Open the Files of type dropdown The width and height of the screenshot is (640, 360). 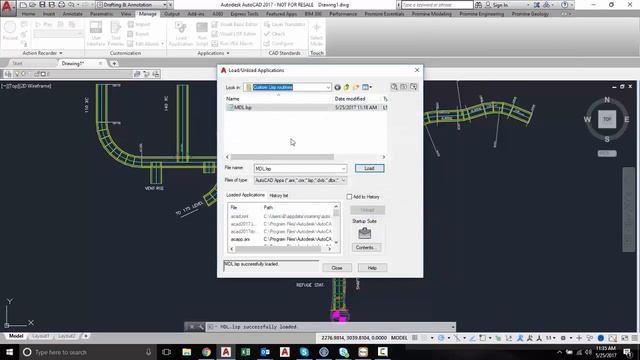click(x=343, y=180)
